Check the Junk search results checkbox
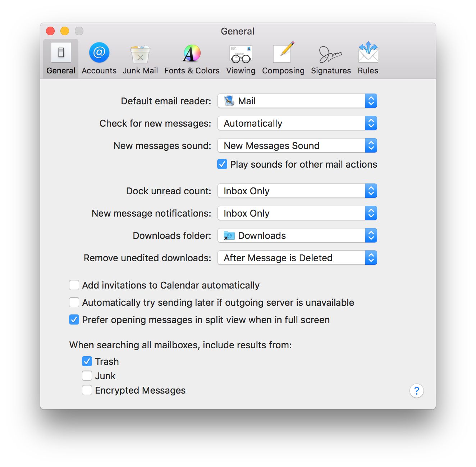476x467 pixels. point(87,376)
